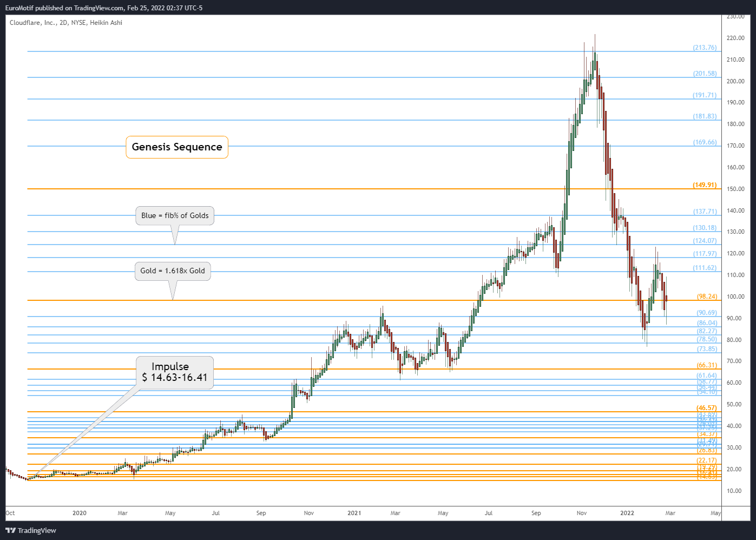Select the (73.85) level label
Viewport: 756px width, 540px height.
(x=707, y=349)
